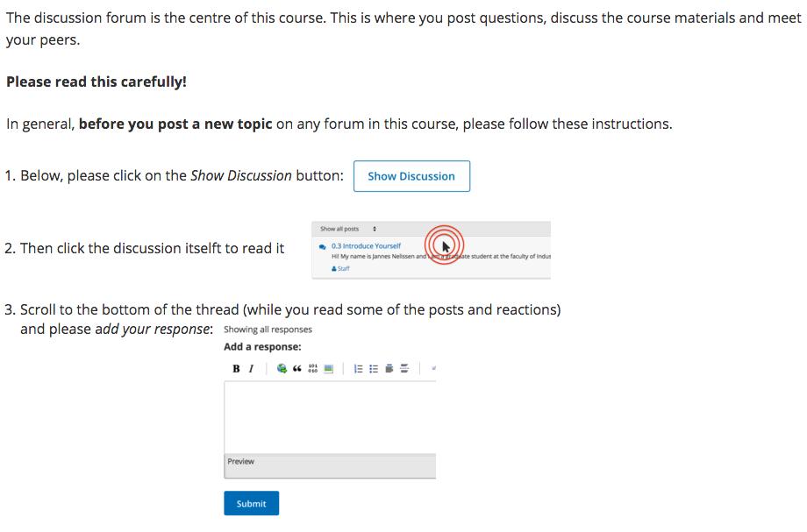Click inside the response text area

(x=330, y=417)
